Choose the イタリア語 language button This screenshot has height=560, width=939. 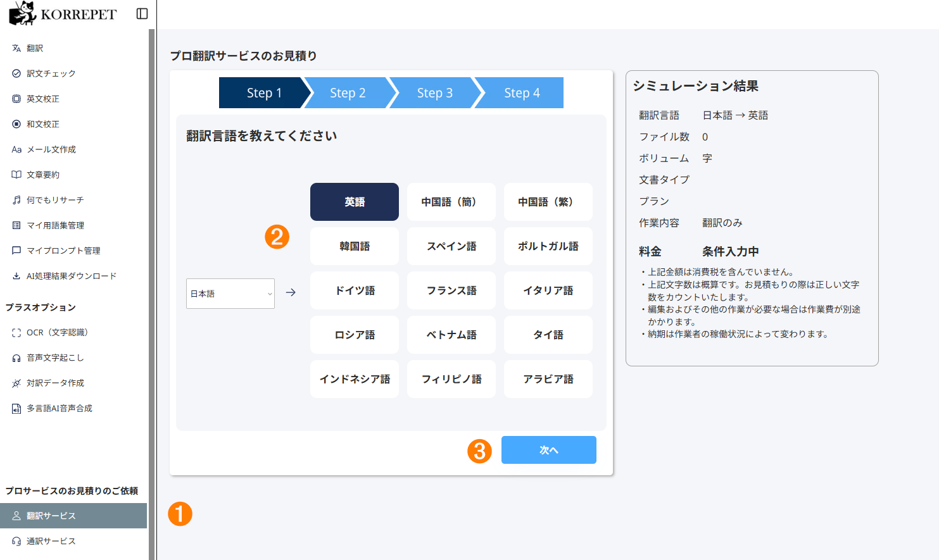pyautogui.click(x=548, y=290)
